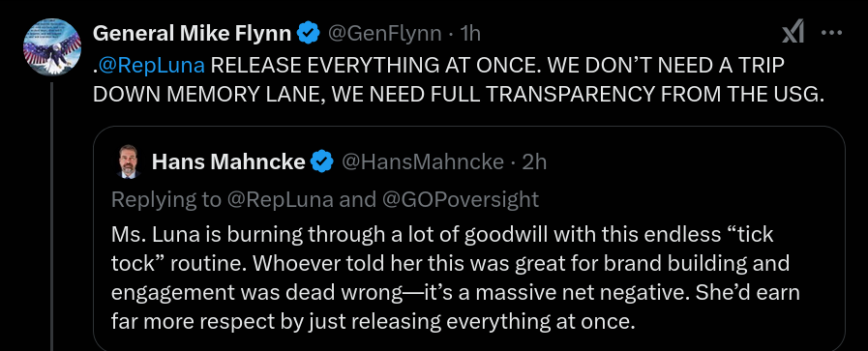Image resolution: width=868 pixels, height=351 pixels.
Task: Open the @HansMahncke handle
Action: pyautogui.click(x=422, y=161)
